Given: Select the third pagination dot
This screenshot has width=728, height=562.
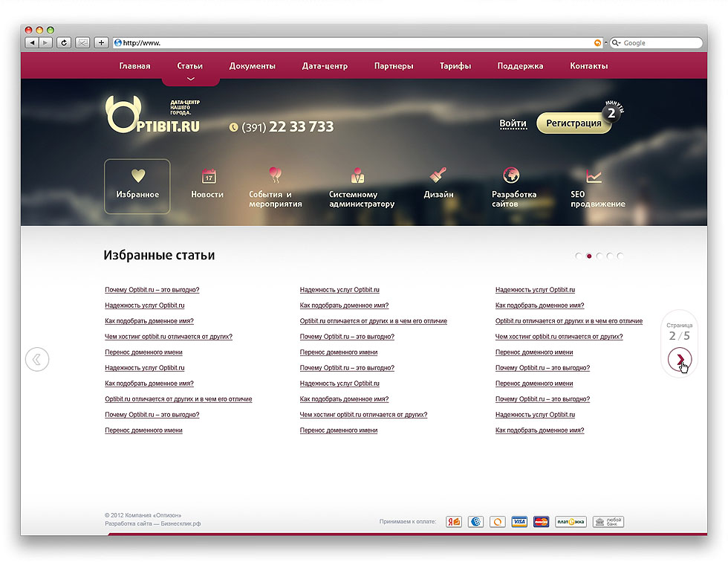Looking at the screenshot, I should coord(599,256).
